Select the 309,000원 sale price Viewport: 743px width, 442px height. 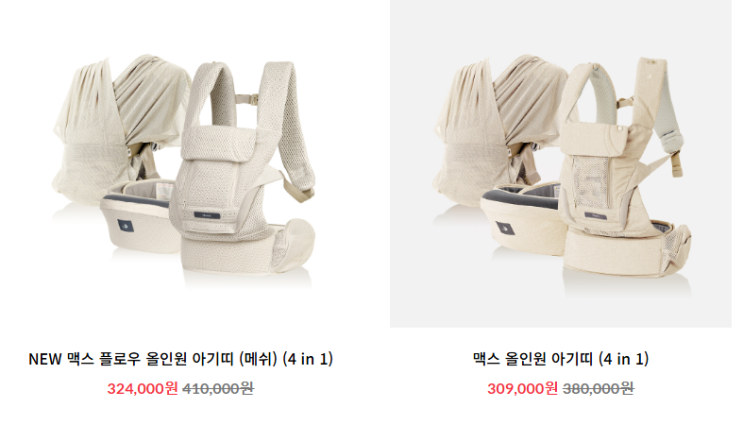[x=522, y=388]
